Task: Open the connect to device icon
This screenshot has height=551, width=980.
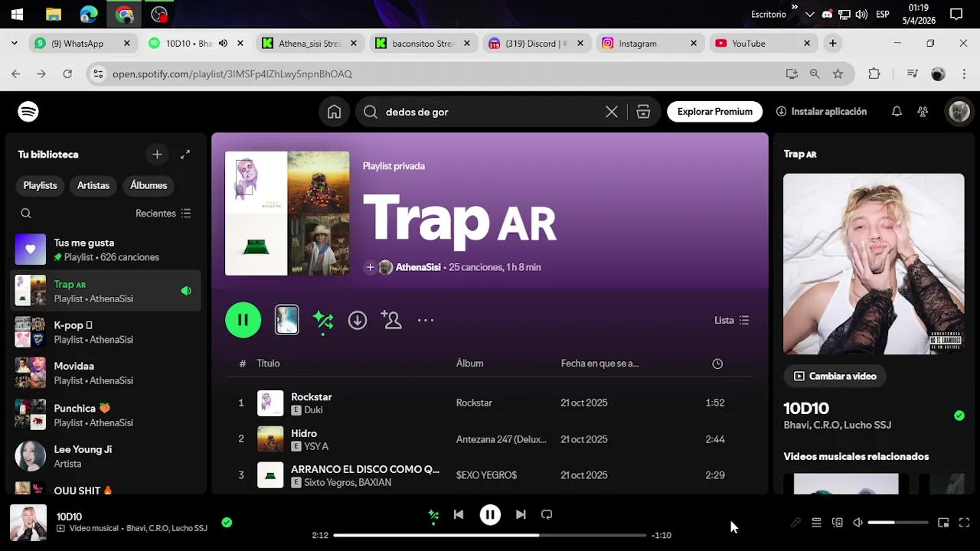Action: tap(838, 523)
